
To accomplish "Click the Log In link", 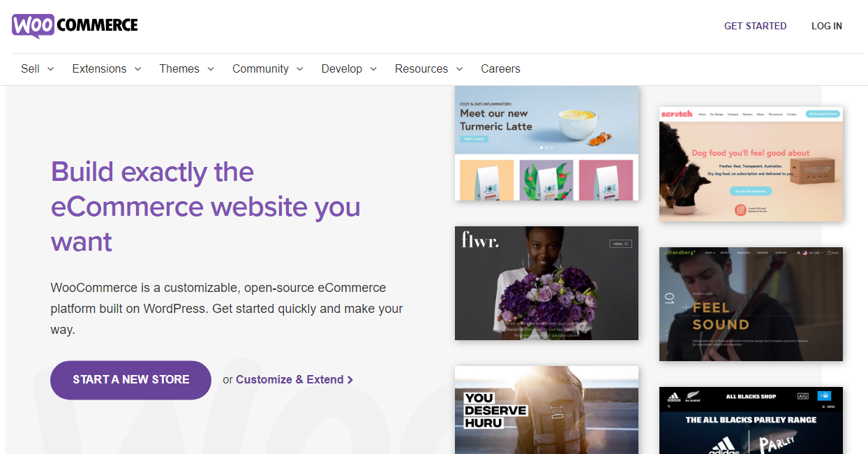I will pyautogui.click(x=826, y=26).
